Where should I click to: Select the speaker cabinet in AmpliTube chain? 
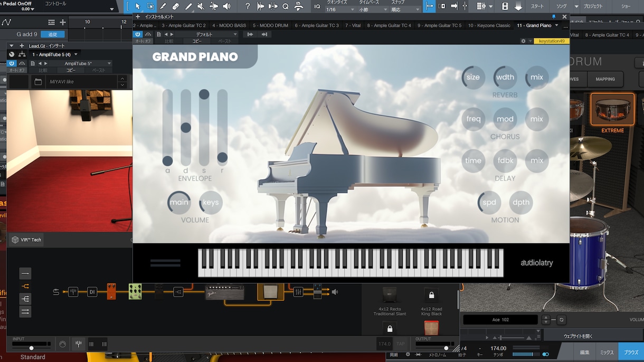click(x=270, y=291)
